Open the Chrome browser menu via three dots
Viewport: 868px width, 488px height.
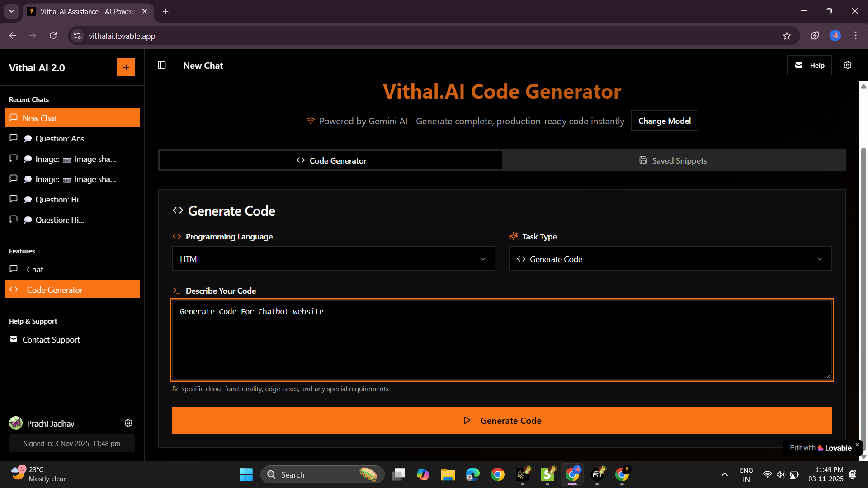[x=855, y=36]
